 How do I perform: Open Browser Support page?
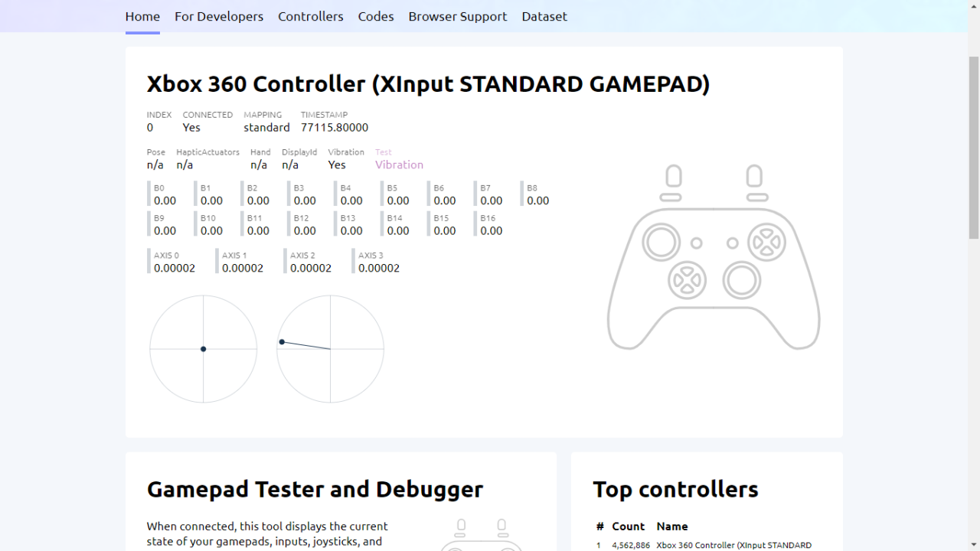[x=458, y=16]
